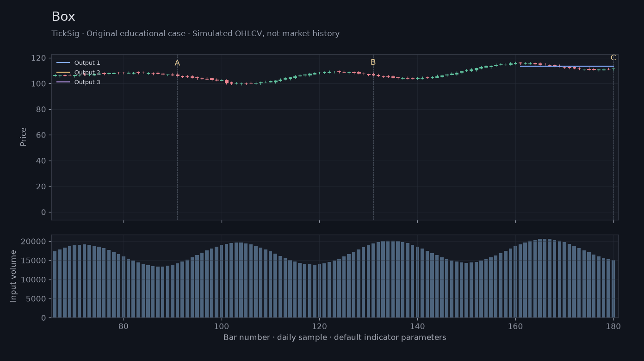The image size is (644, 361).
Task: Click price axis tick 40
Action: 41,161
